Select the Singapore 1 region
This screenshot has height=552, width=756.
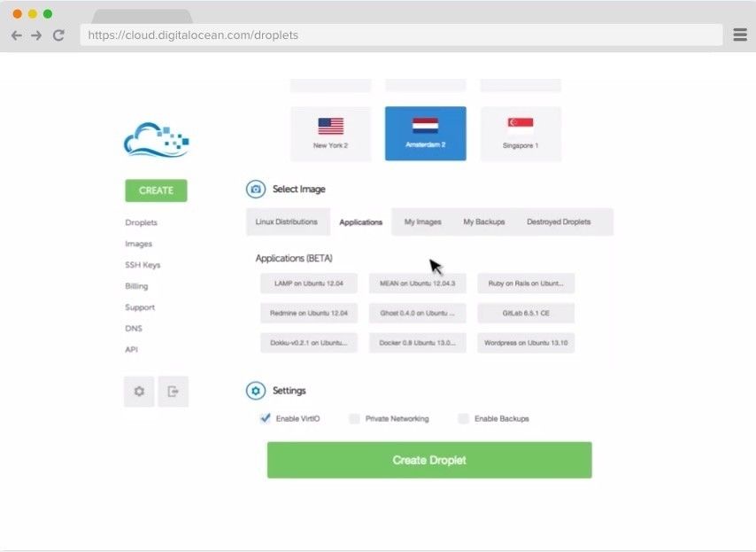coord(521,134)
